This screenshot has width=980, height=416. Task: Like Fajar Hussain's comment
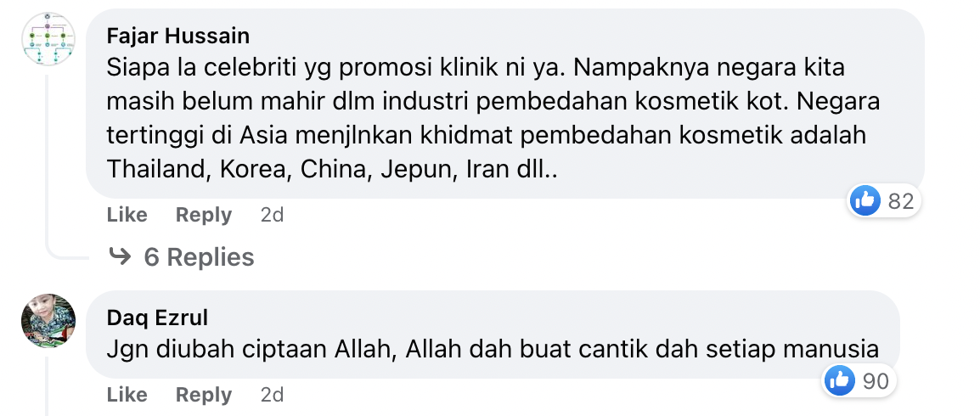click(x=127, y=215)
